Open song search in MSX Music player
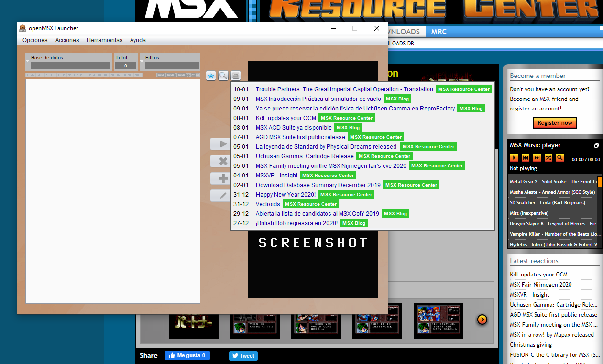The height and width of the screenshot is (364, 603). (560, 157)
